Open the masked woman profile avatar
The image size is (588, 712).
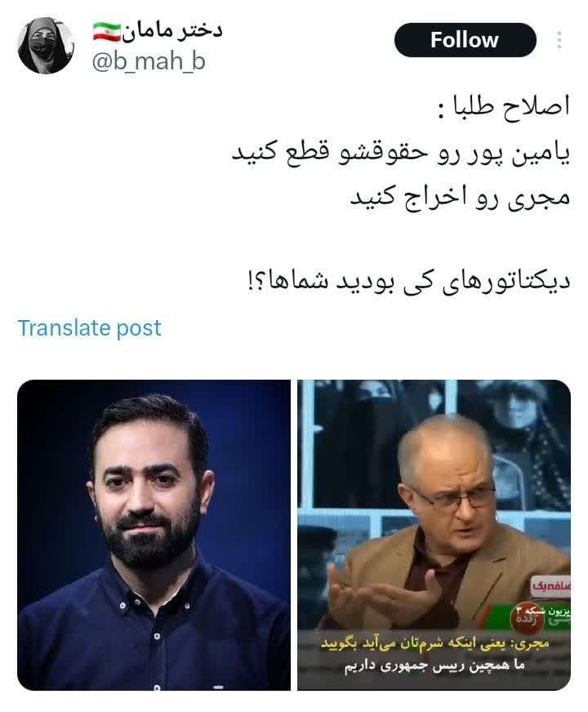(46, 46)
